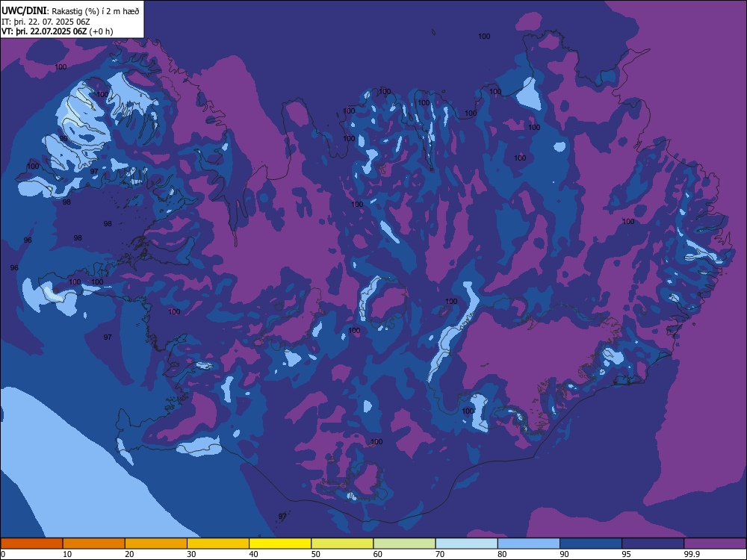Select the 'IT: þri. 22. 07. 2025 06Z' line
This screenshot has height=560, width=747.
click(x=46, y=22)
